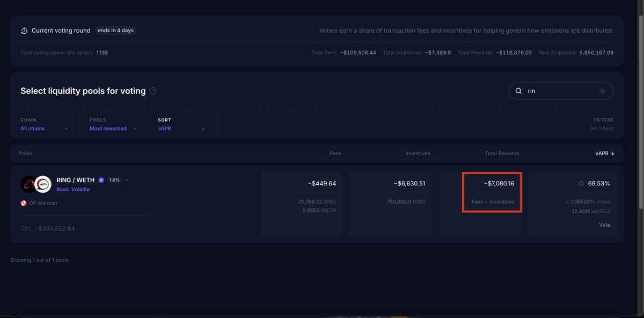Select the Total Rewards column header
This screenshot has height=318, width=644.
(x=502, y=153)
